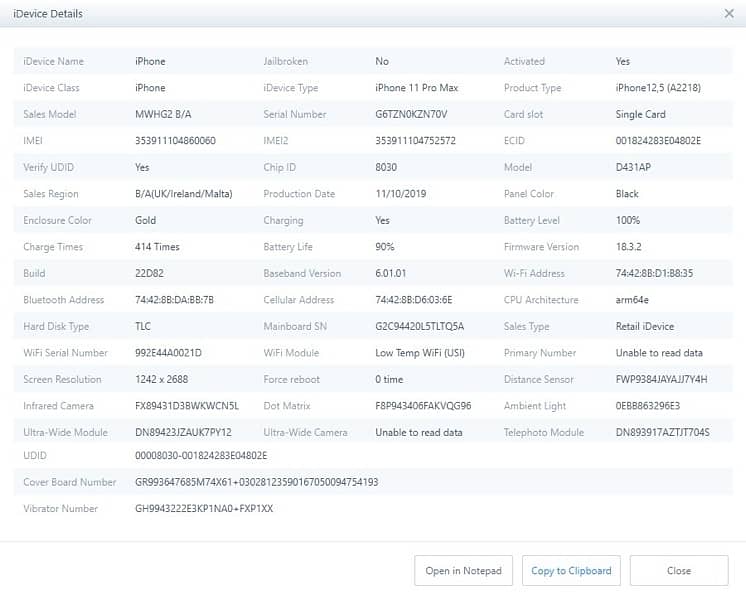Click sales type Retail iDevice

(645, 326)
